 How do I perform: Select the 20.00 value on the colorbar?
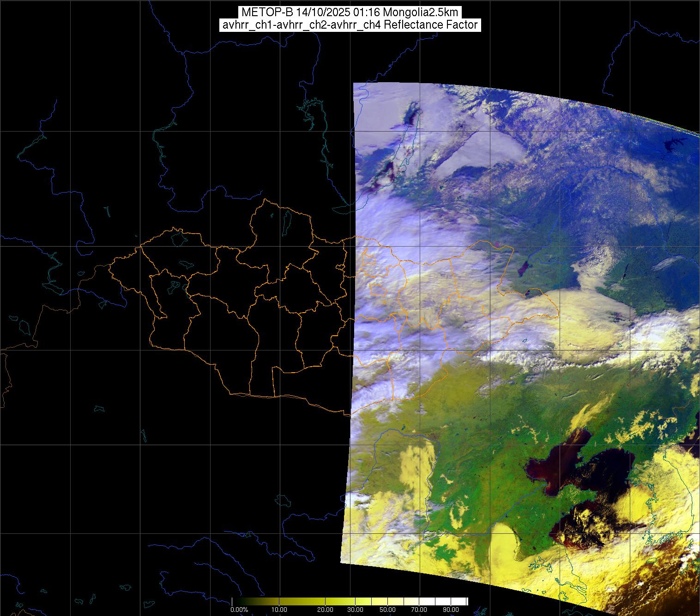pos(326,610)
